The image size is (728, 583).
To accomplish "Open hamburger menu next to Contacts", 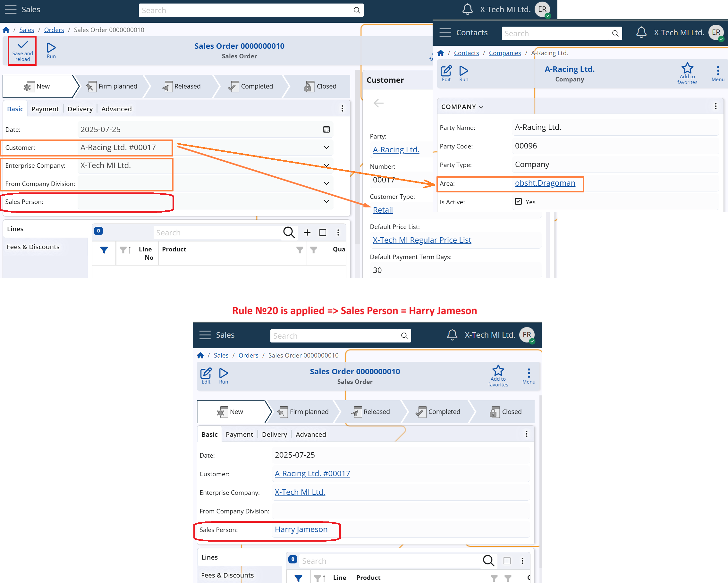I will tap(445, 33).
